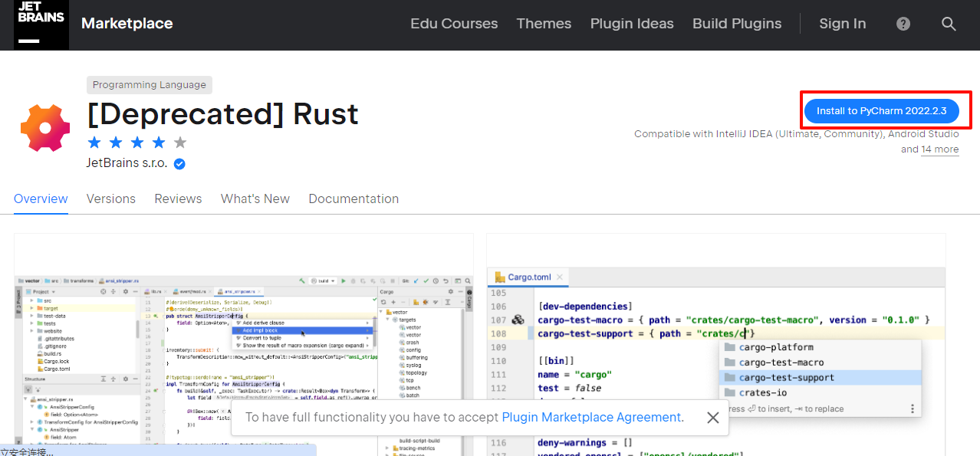Screen dimensions: 980x456
Task: Click the JetBrains logo
Action: tap(41, 24)
